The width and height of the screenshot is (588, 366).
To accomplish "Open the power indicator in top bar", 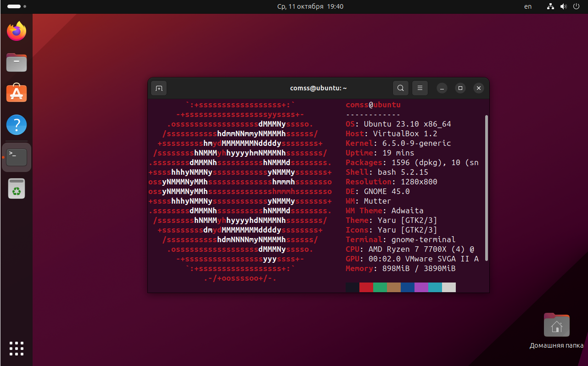I will point(577,6).
